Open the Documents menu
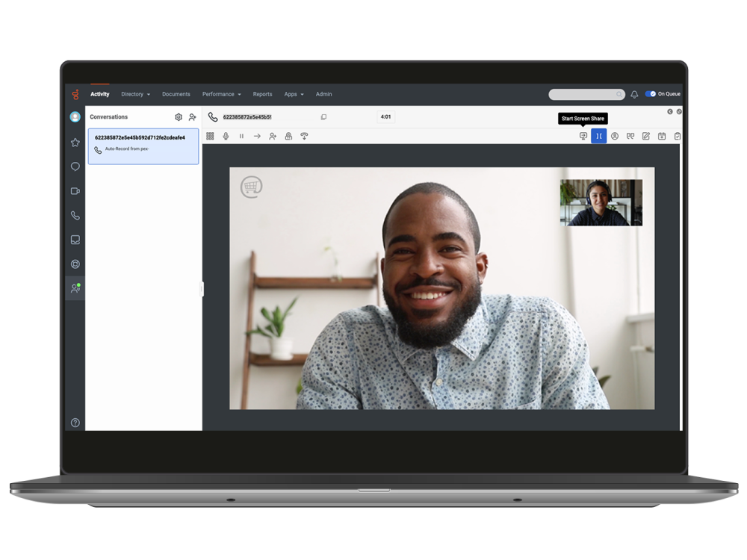Image resolution: width=747 pixels, height=560 pixels. [176, 94]
